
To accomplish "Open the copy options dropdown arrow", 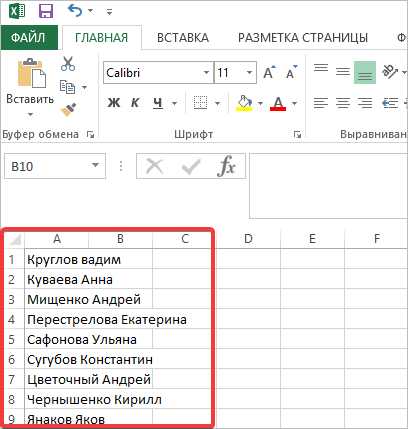I will [x=84, y=87].
